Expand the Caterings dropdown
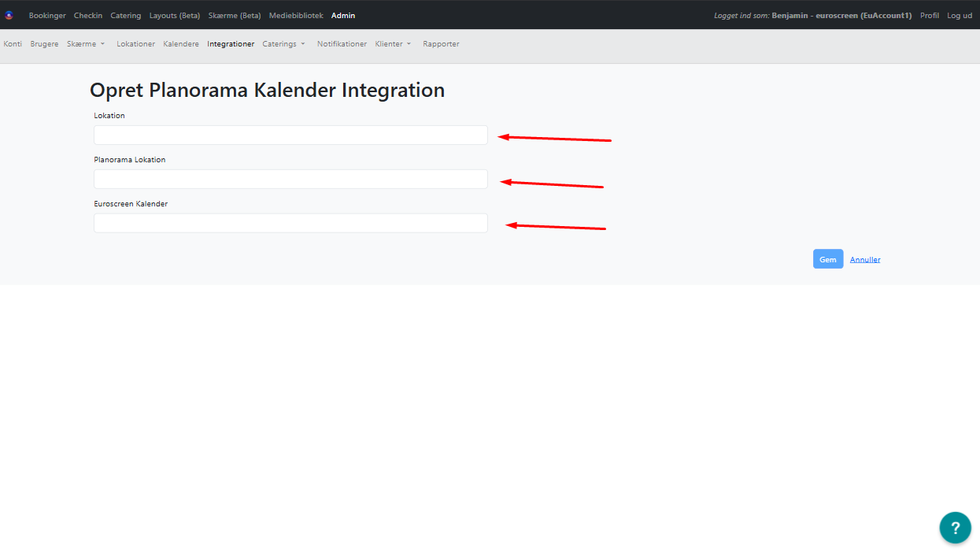This screenshot has height=553, width=980. point(284,44)
